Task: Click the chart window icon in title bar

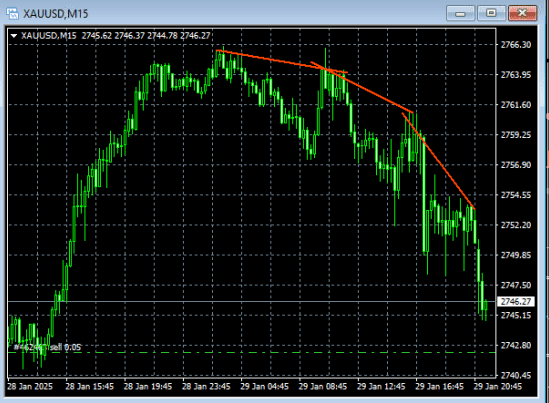Action: pos(12,14)
